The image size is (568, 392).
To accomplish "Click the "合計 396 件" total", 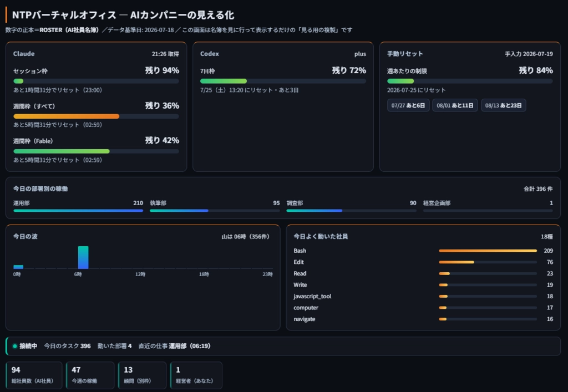I will (538, 189).
